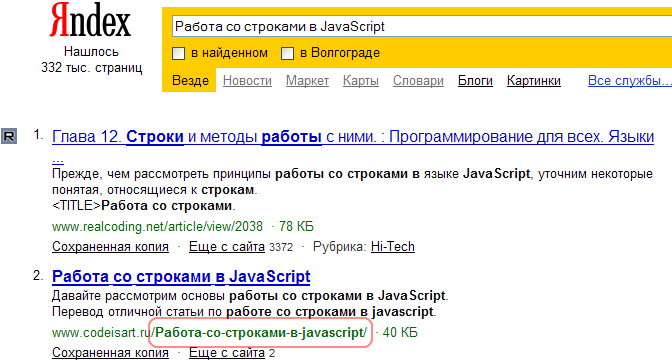Focus the search query input field

coord(422,26)
